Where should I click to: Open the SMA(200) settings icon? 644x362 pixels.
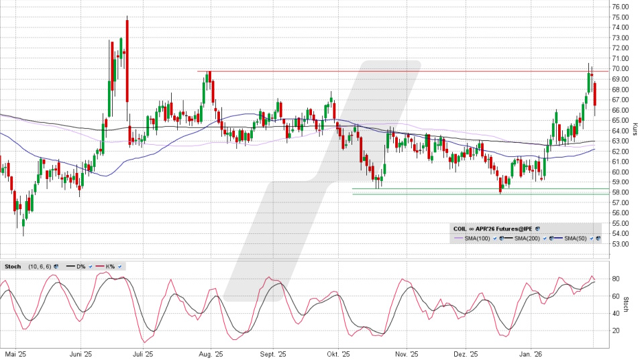[x=549, y=239]
